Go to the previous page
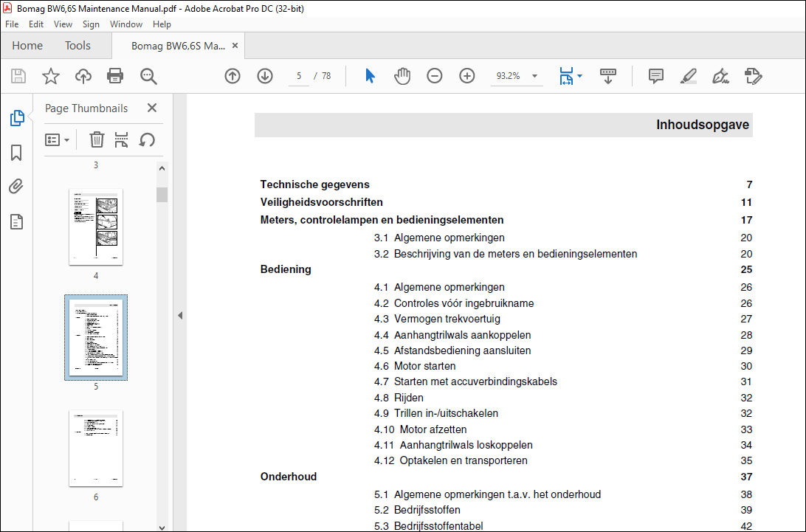This screenshot has width=806, height=532. pos(232,76)
